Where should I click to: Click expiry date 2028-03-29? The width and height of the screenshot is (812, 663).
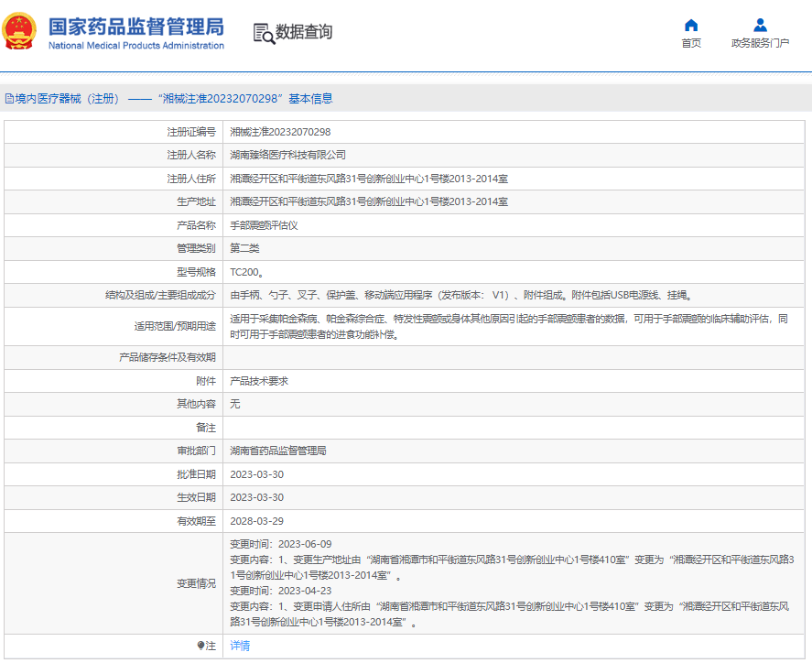[257, 521]
